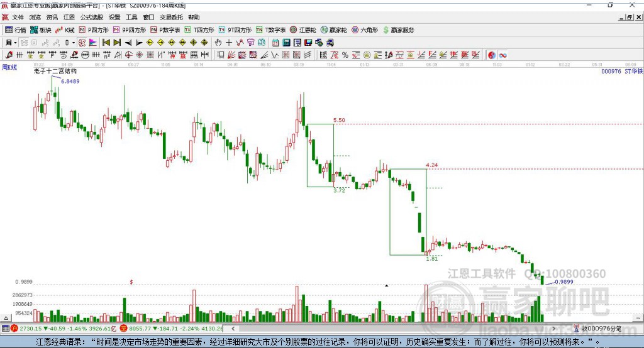Click the volume panel up-arrow expander
Viewport: 644px width, 348px height.
[x=6, y=318]
